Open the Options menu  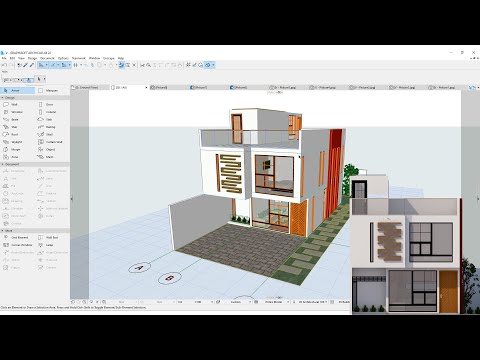coord(63,58)
